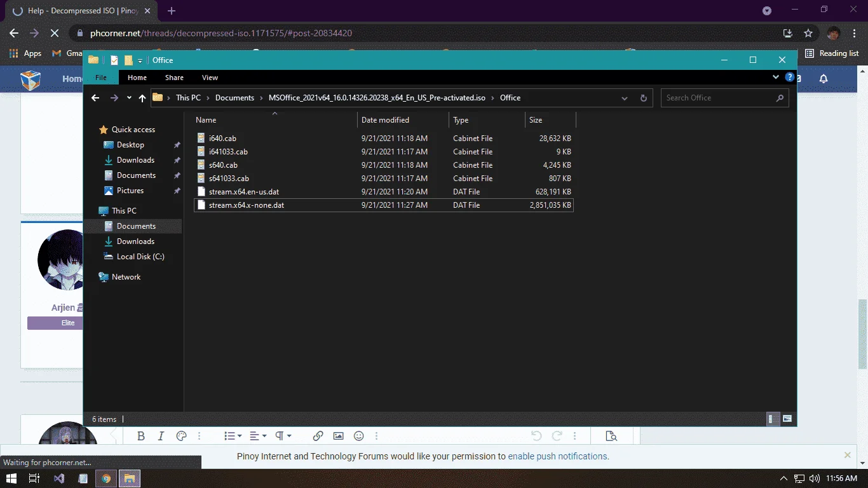Open a new Chrome tab
This screenshot has height=488, width=868.
coord(172,11)
